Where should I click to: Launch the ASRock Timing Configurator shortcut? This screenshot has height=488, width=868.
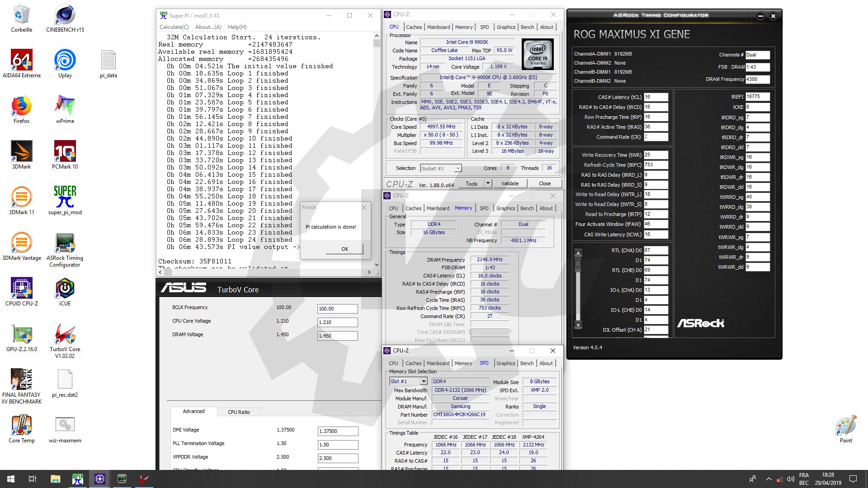pyautogui.click(x=65, y=250)
